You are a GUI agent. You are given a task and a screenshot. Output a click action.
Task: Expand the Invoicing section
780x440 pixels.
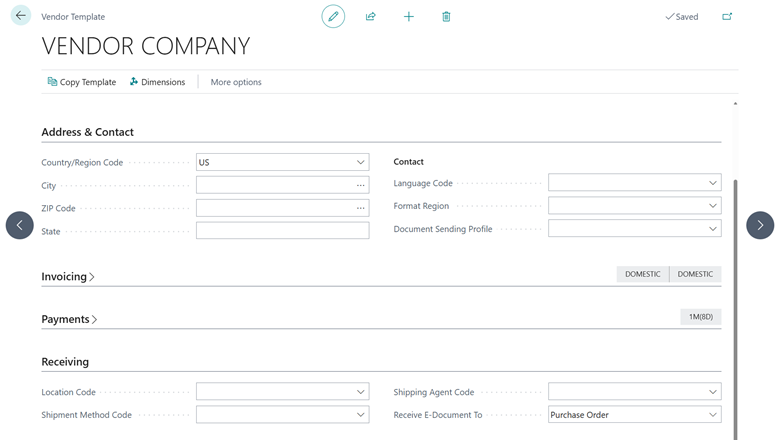click(68, 277)
